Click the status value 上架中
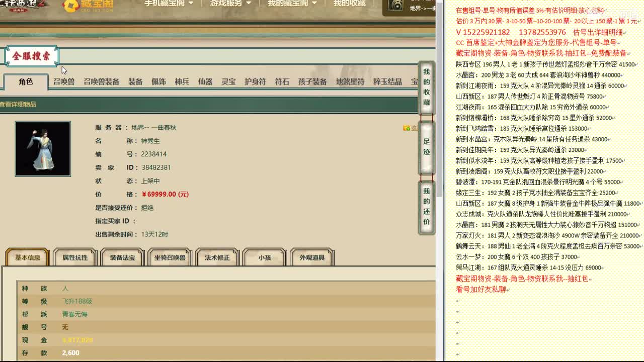 (150, 181)
